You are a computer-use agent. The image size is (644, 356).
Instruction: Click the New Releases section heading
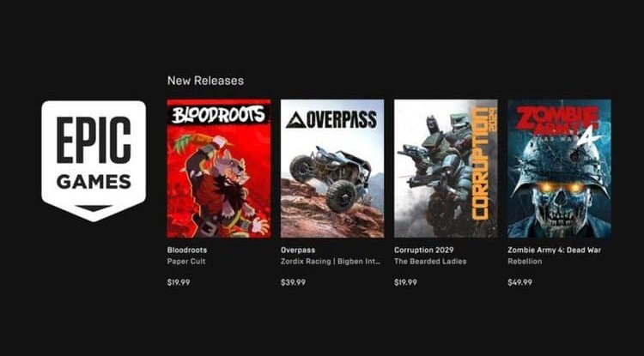point(205,81)
